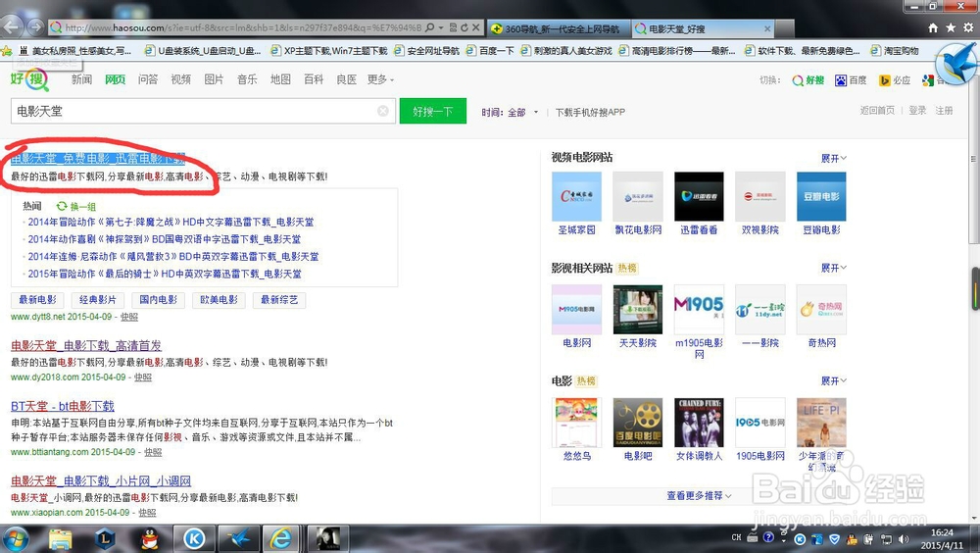The height and width of the screenshot is (553, 980).
Task: Open Windows Start button
Action: pyautogui.click(x=16, y=538)
